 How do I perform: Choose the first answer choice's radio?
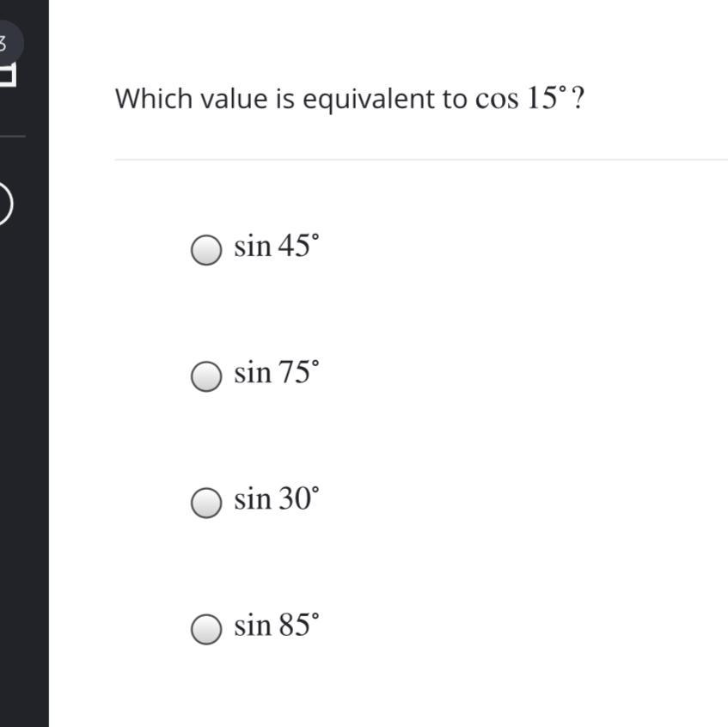click(x=205, y=250)
